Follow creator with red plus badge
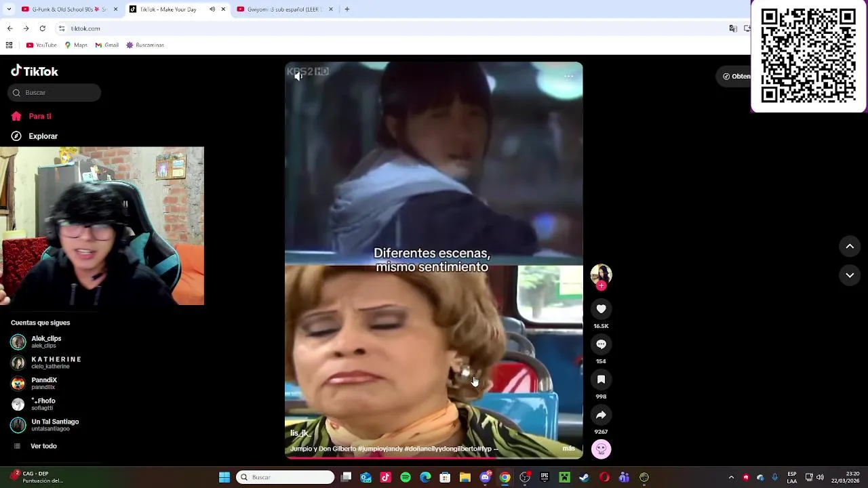 [601, 286]
